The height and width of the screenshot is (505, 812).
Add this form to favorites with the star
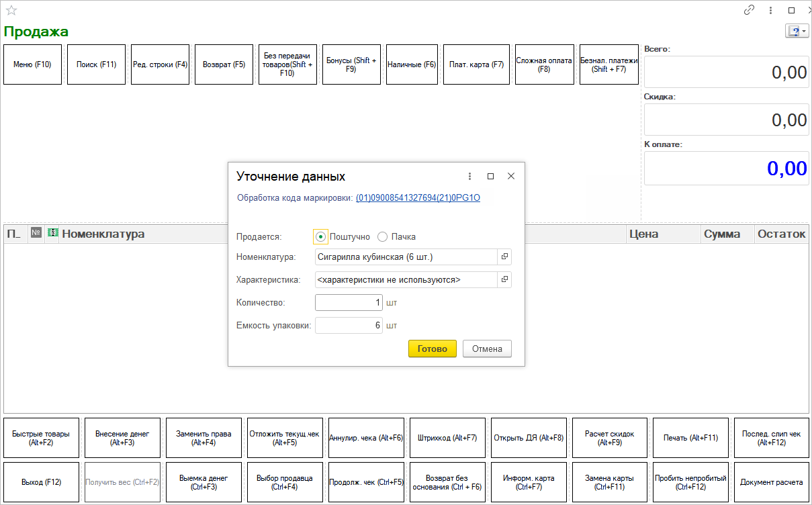pos(11,11)
